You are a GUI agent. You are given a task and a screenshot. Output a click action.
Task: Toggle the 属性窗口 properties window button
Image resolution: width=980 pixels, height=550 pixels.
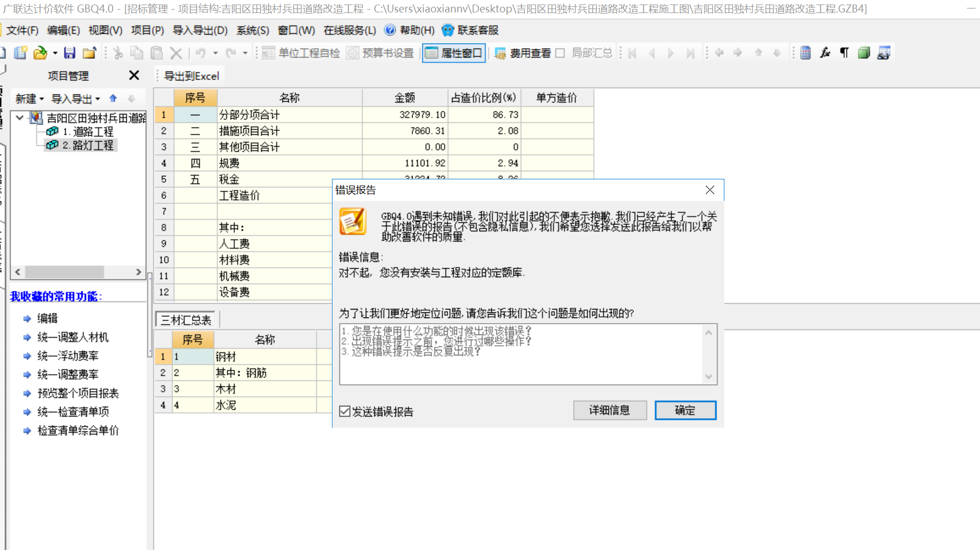point(454,53)
